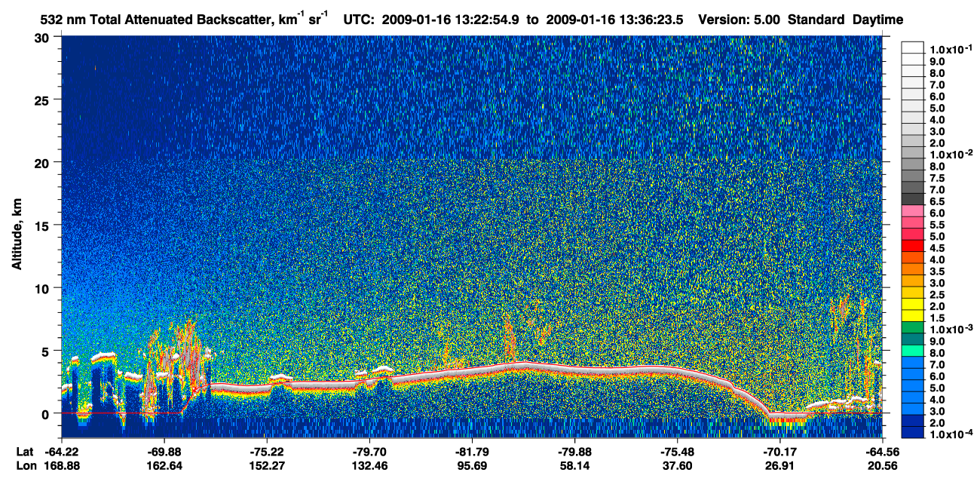Pick the mint green colorbar swatch near 8.0
This screenshot has height=503, width=980.
click(x=912, y=352)
